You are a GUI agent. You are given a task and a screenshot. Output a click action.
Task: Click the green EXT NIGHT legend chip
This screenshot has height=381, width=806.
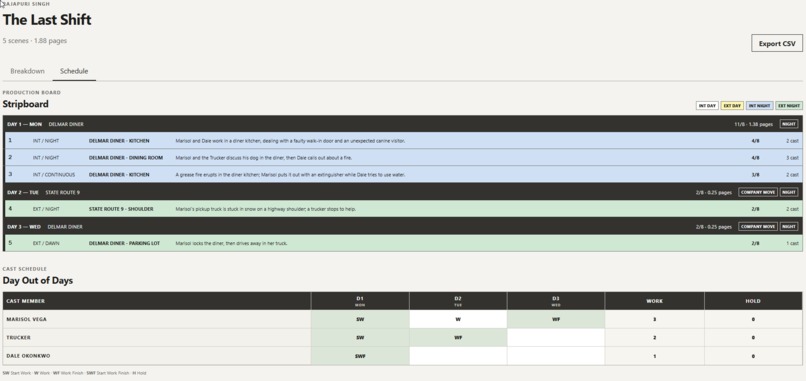(x=789, y=105)
